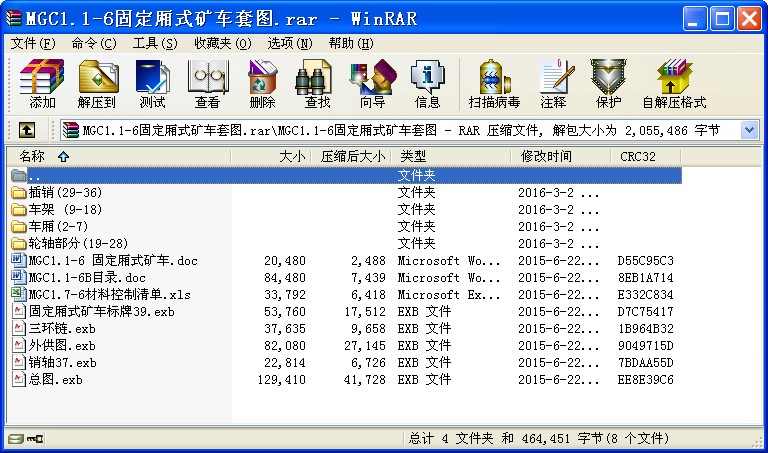Click the 添加 (Add) toolbar icon

coord(42,77)
